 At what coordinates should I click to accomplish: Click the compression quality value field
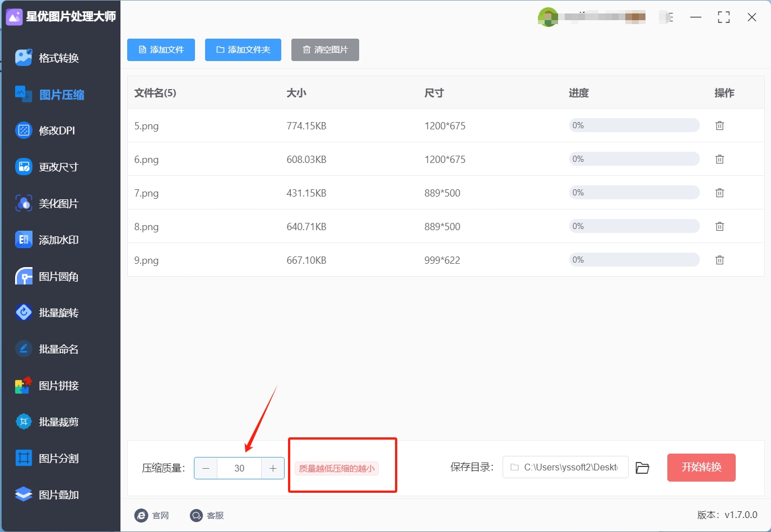tap(239, 468)
